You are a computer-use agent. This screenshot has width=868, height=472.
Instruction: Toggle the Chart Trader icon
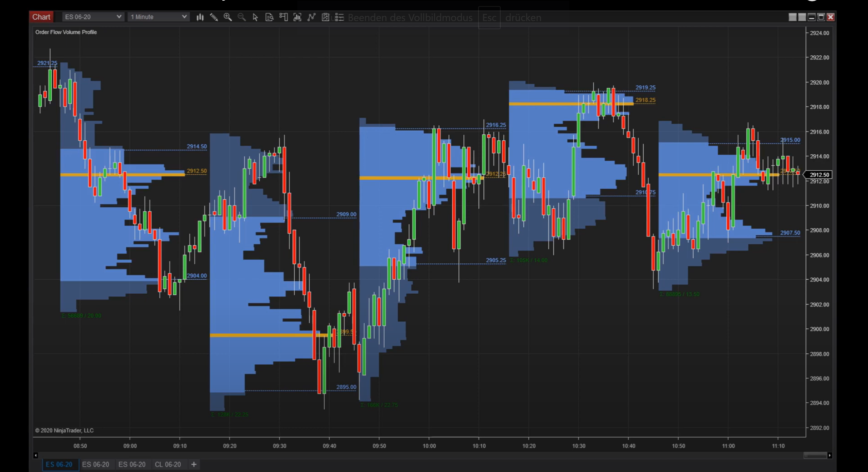click(283, 17)
